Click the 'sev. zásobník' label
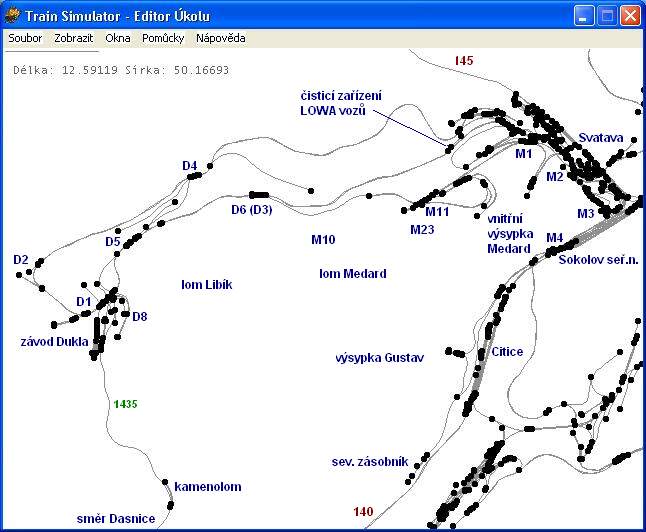The width and height of the screenshot is (646, 532). 370,462
